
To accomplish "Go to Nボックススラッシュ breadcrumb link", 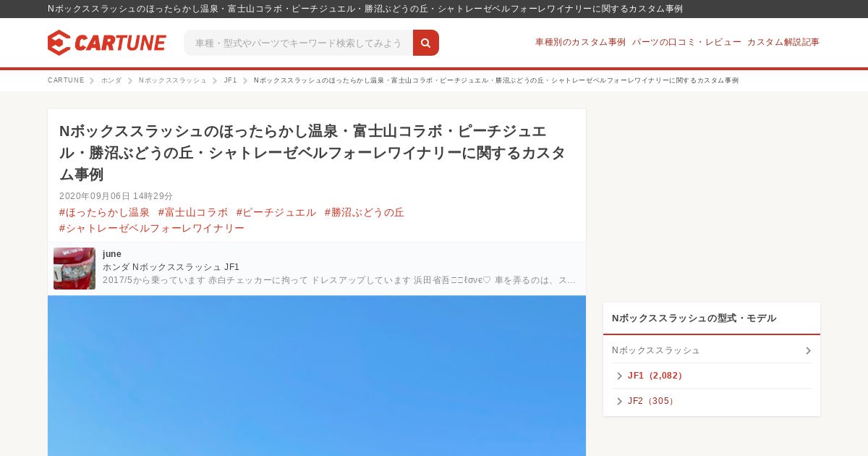I will tap(173, 80).
